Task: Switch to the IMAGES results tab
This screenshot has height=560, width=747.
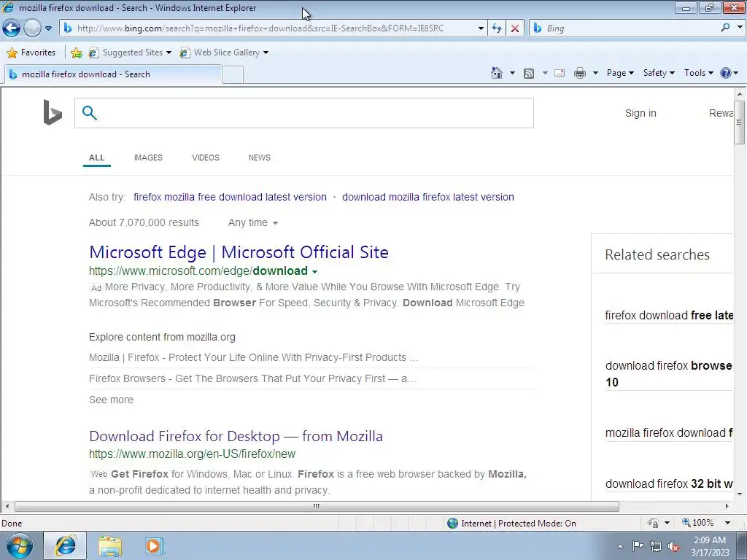Action: (148, 157)
